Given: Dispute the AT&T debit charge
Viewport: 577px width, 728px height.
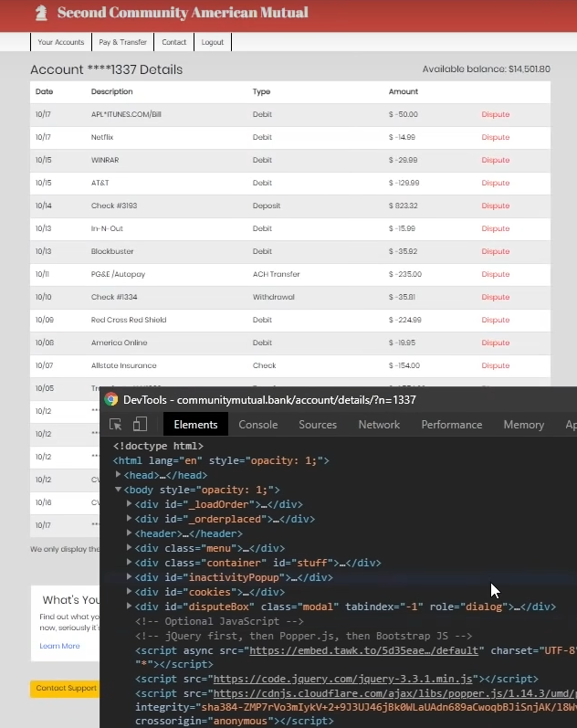Looking at the screenshot, I should pyautogui.click(x=495, y=183).
